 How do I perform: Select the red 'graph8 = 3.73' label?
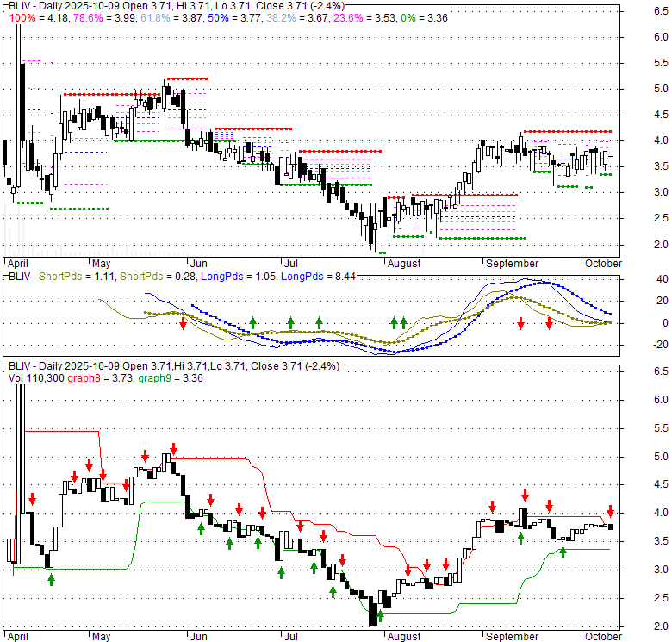click(100, 378)
